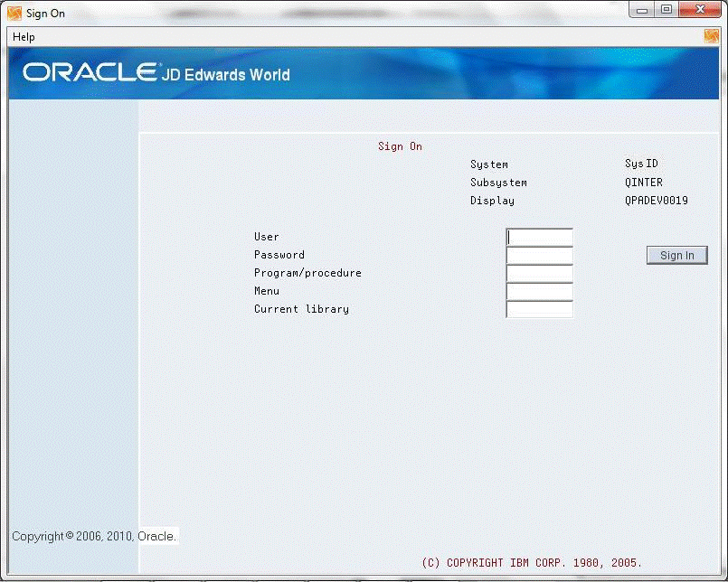Click the Program/procedure label
The width and height of the screenshot is (728, 582).
click(307, 273)
